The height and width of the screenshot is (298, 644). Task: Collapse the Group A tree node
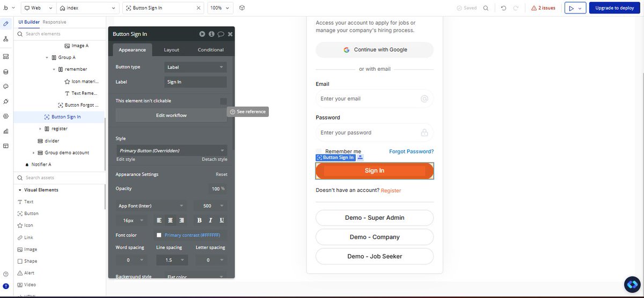click(x=47, y=57)
